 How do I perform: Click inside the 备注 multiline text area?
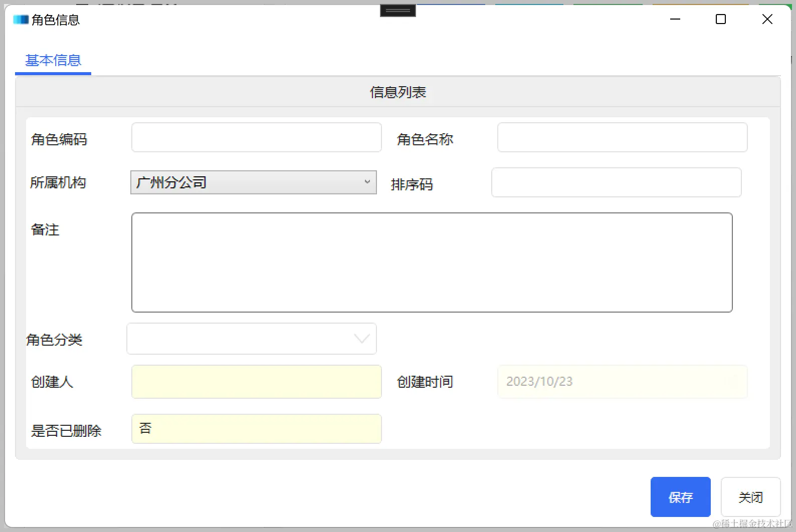tap(432, 262)
